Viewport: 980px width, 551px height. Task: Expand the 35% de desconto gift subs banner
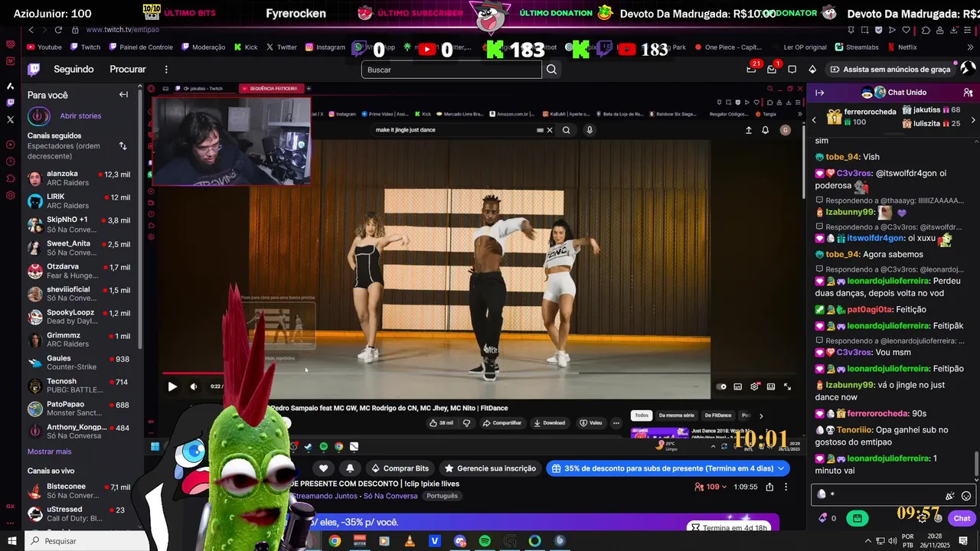point(668,468)
